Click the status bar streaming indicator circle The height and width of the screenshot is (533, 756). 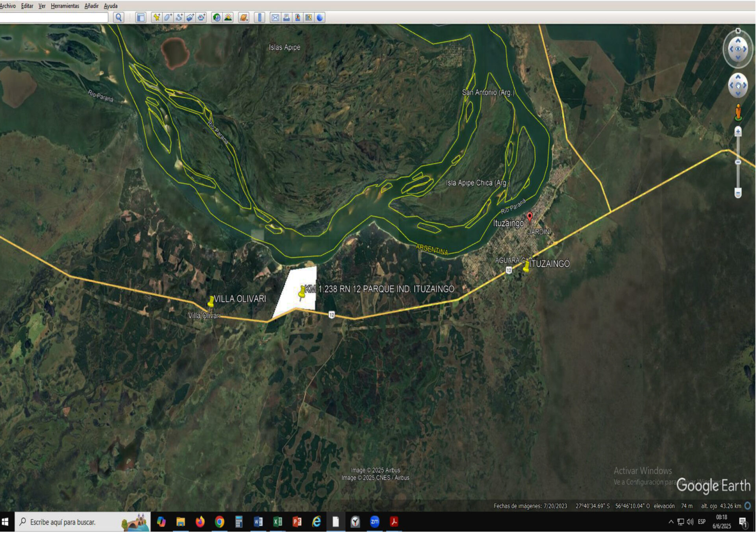click(748, 506)
